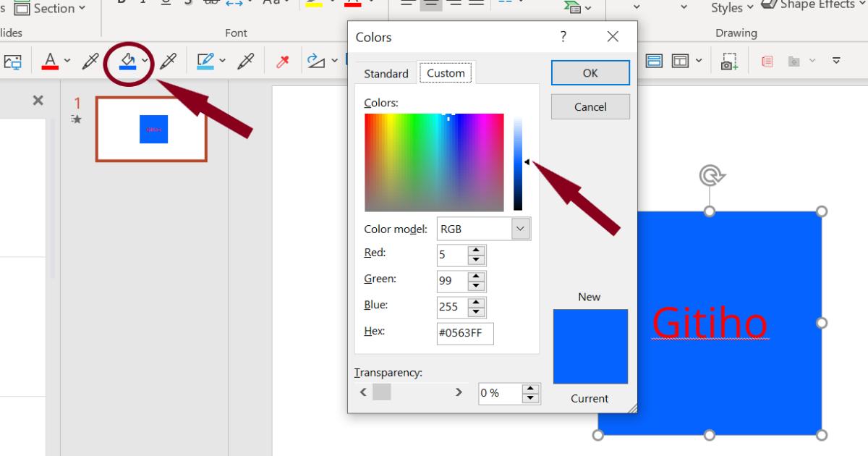
Task: Open the Color model RGB combo box
Action: click(484, 229)
